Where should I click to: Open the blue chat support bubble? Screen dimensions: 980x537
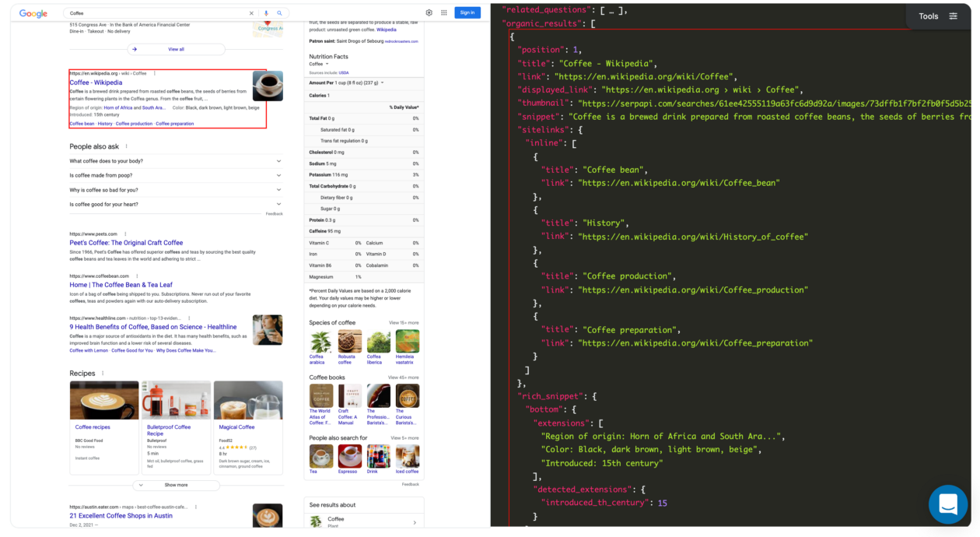point(948,504)
